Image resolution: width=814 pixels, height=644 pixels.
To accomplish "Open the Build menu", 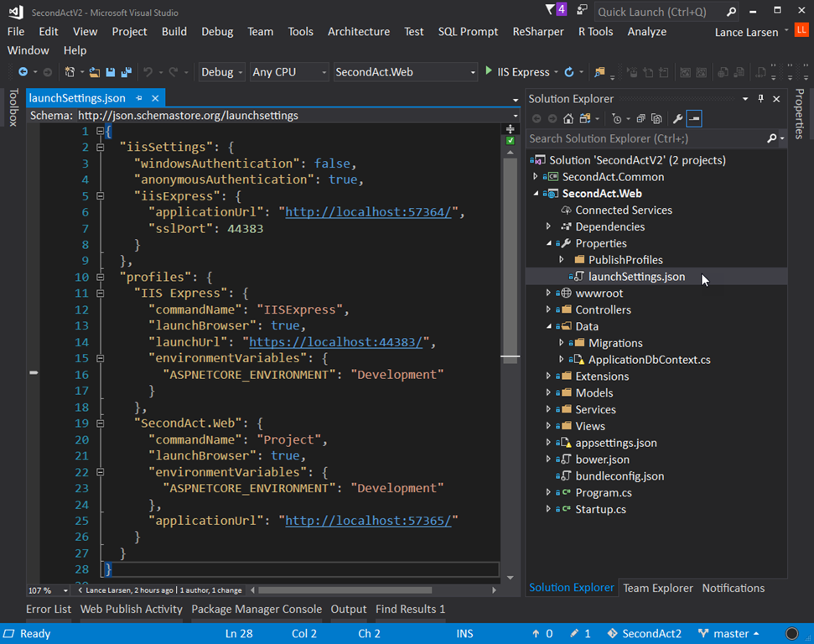I will pos(174,32).
